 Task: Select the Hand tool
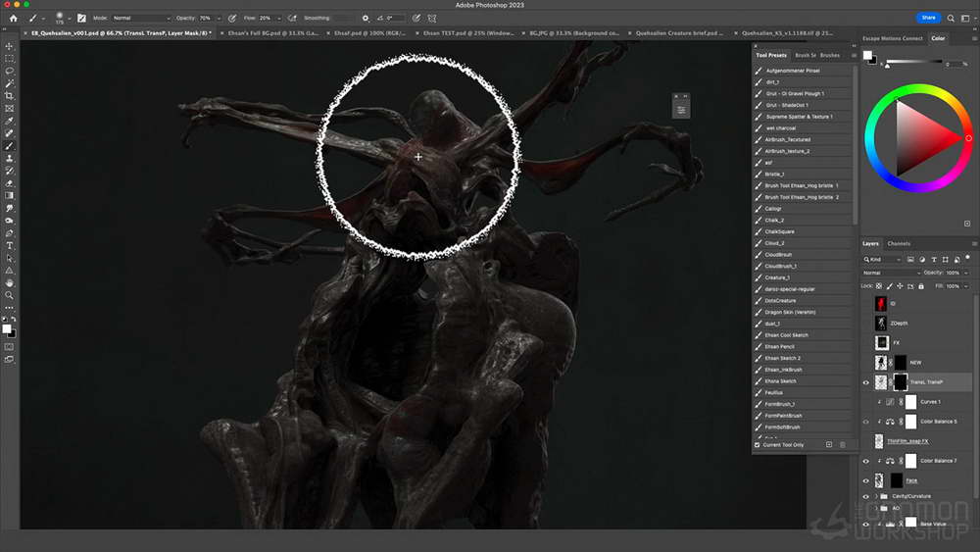9,283
